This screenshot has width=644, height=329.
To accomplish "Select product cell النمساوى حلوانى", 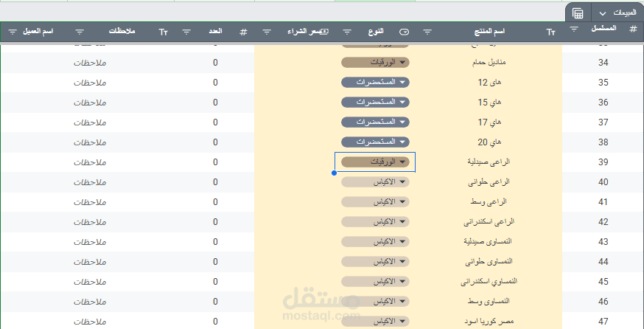I will coord(489,262).
